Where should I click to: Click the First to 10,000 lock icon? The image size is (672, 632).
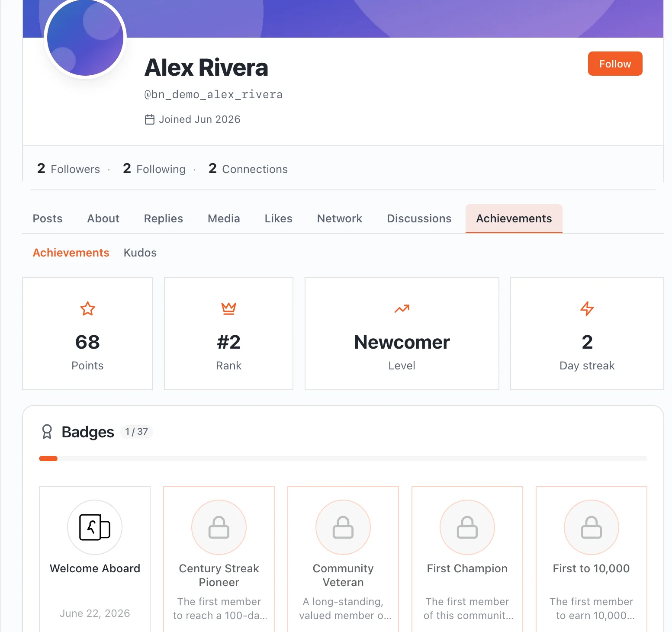coord(592,527)
